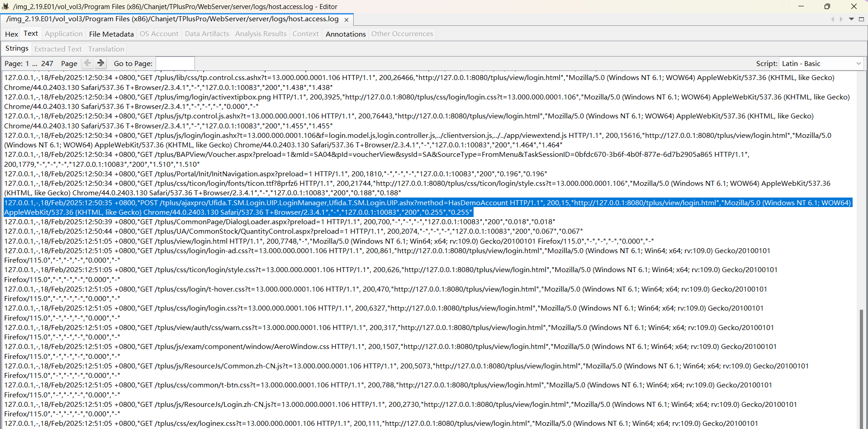Screen dimensions: 868x429
Task: Open the Script language dropdown
Action: (x=821, y=64)
